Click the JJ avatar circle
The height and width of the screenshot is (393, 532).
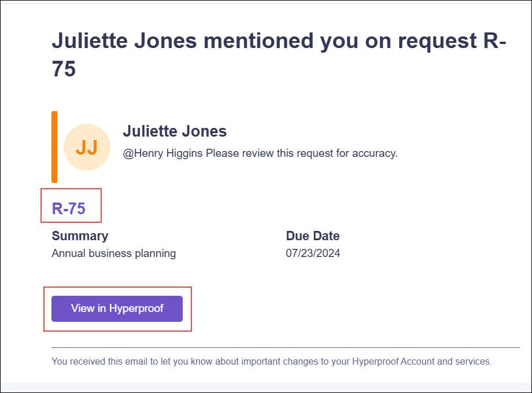[87, 147]
